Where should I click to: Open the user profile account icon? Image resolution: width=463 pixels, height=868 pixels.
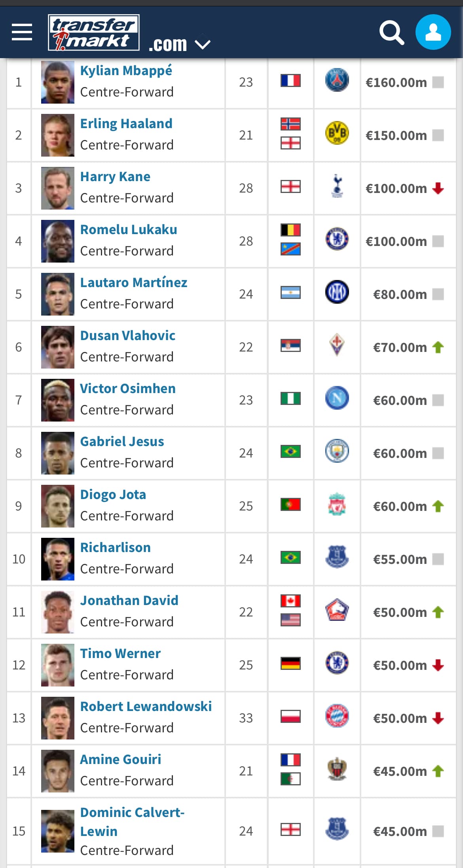pyautogui.click(x=433, y=32)
